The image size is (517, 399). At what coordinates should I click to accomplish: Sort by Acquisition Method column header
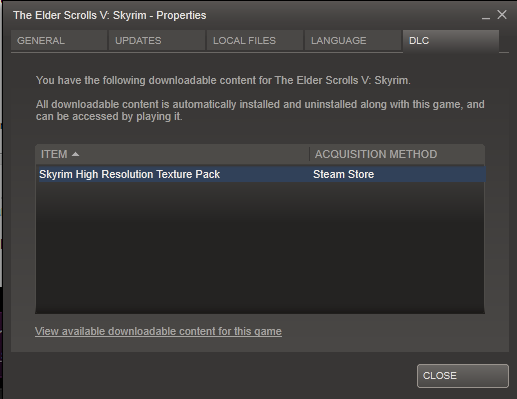tap(397, 154)
